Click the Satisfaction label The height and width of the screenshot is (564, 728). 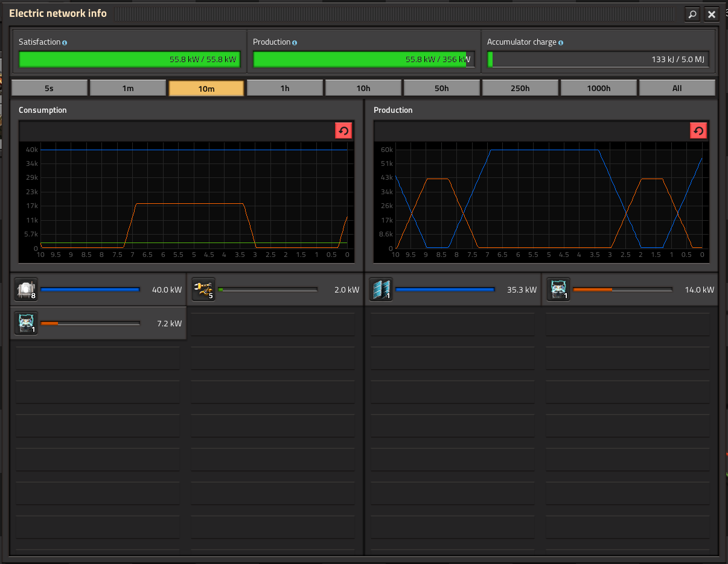coord(39,42)
